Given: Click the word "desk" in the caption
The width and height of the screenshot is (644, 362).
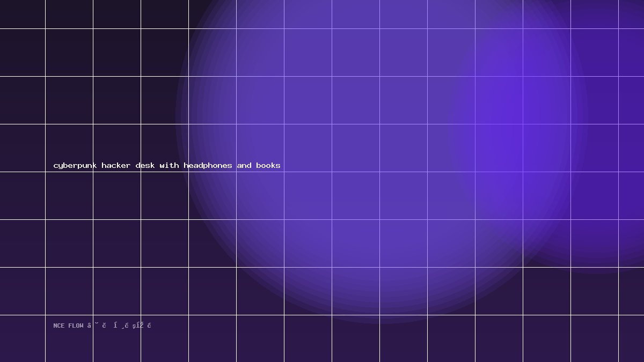Looking at the screenshot, I should (x=145, y=165).
